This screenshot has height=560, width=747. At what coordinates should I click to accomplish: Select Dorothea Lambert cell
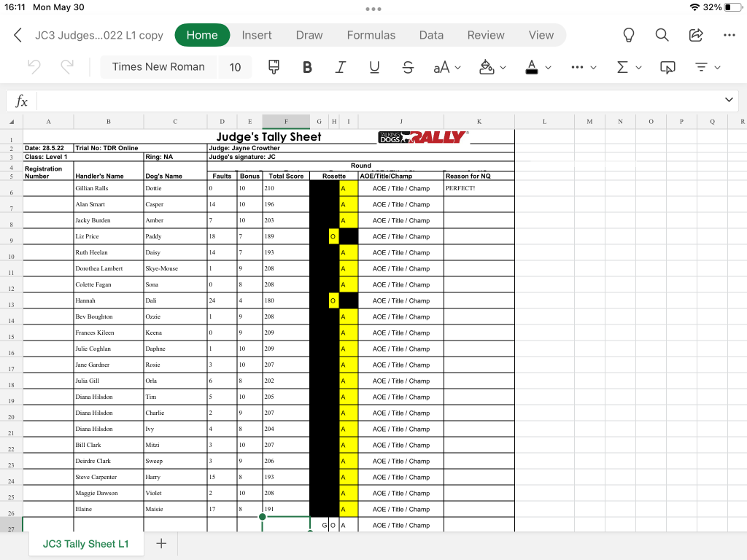click(x=109, y=268)
